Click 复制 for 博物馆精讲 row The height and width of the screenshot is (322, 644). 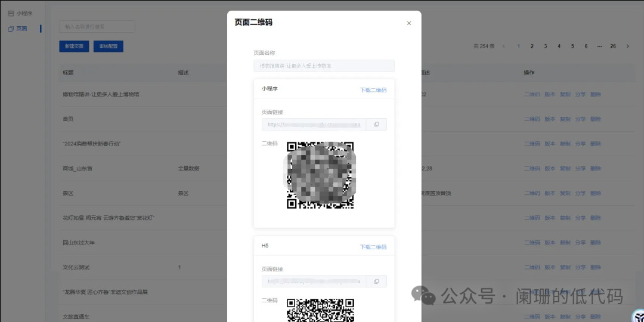565,94
